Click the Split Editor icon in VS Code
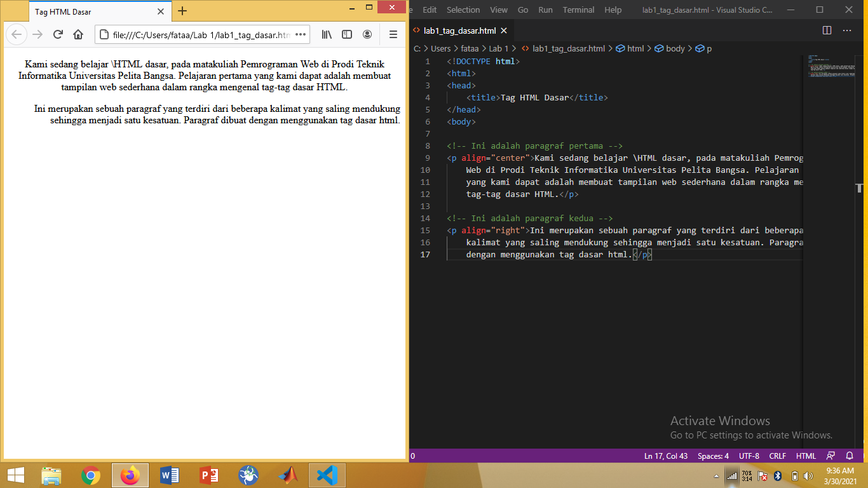The height and width of the screenshot is (488, 868). (826, 30)
